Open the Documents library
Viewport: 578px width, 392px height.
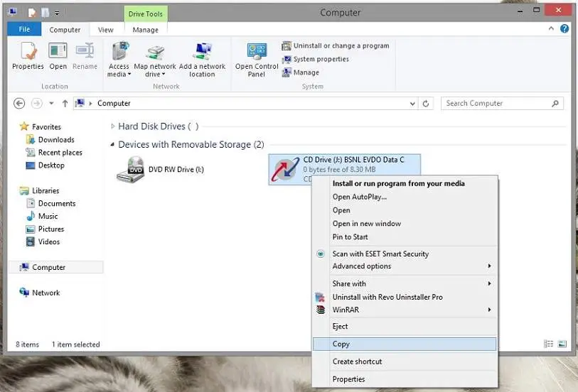(50, 204)
